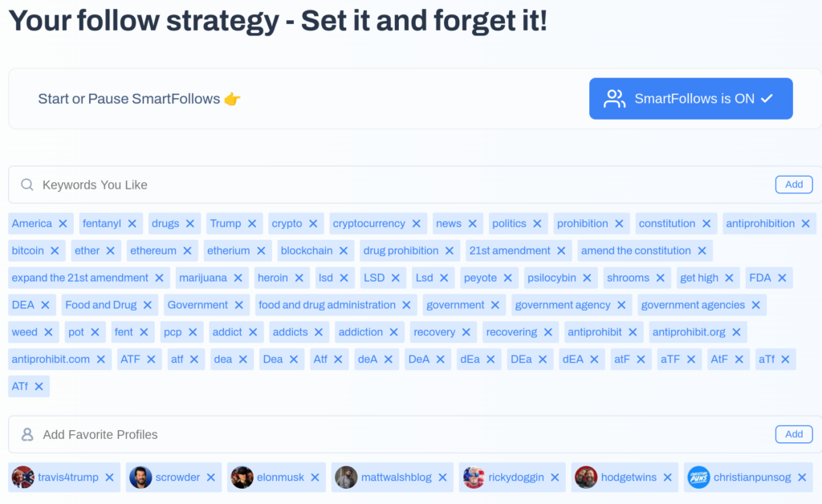
Task: Remove hodgetwins from favorite profiles
Action: (668, 478)
